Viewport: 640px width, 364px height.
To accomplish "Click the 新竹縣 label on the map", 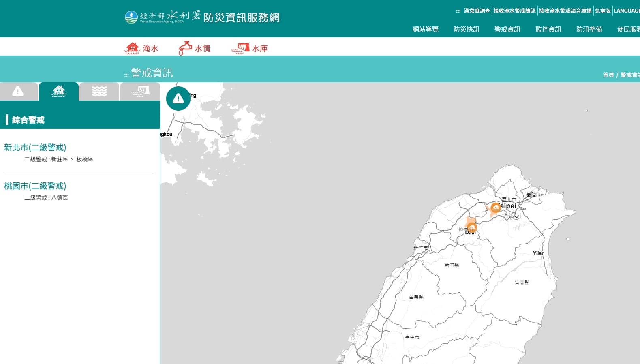I will point(452,265).
